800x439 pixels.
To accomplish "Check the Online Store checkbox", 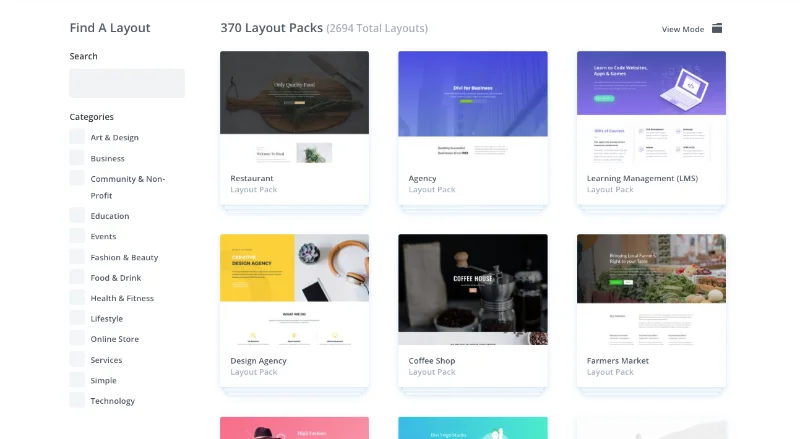I will pos(77,338).
